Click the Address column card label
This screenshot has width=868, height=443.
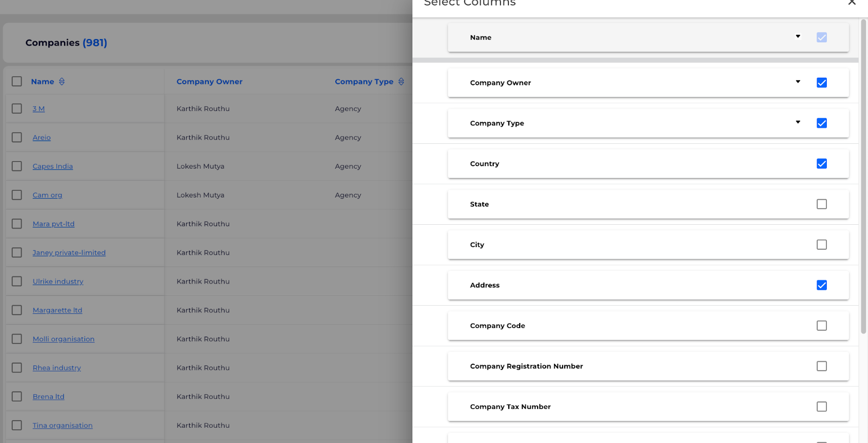click(485, 285)
